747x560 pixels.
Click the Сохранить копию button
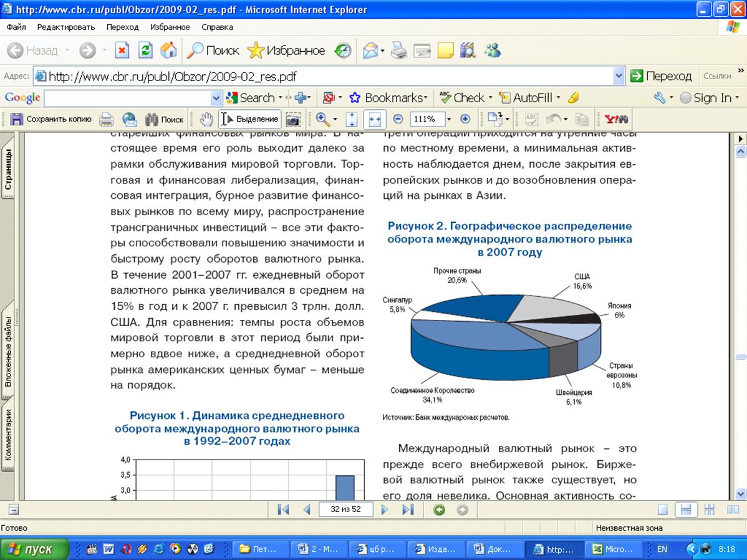(x=51, y=119)
